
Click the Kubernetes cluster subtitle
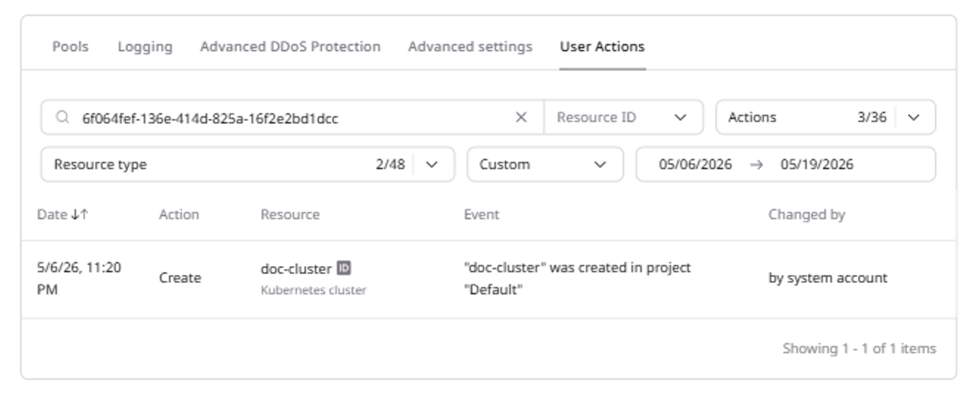313,290
